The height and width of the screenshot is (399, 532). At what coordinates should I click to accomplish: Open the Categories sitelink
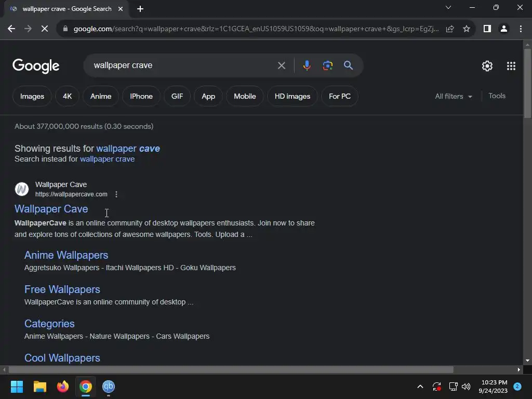click(x=49, y=324)
